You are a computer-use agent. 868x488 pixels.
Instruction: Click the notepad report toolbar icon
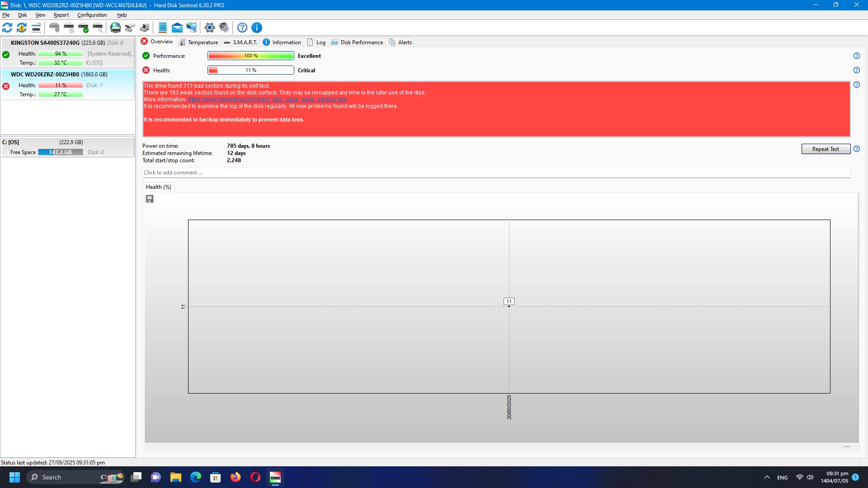click(x=163, y=28)
